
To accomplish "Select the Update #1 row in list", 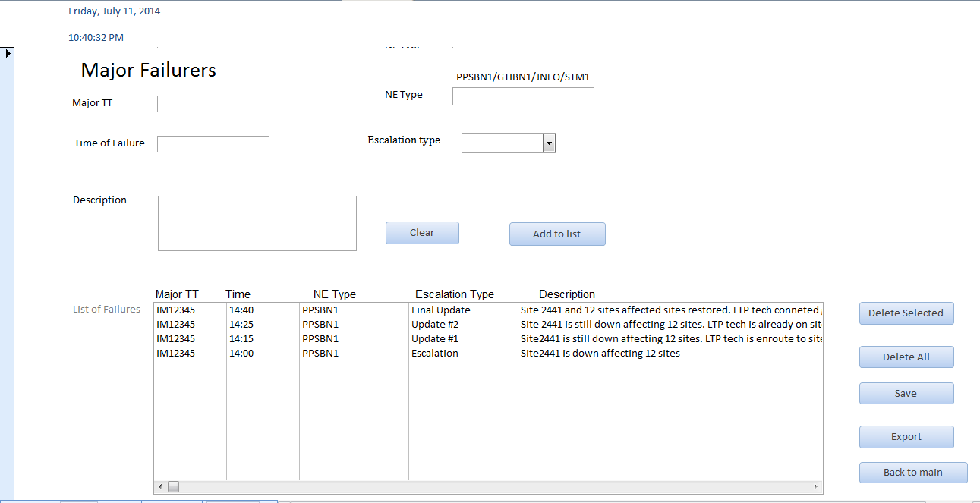I will click(x=488, y=339).
